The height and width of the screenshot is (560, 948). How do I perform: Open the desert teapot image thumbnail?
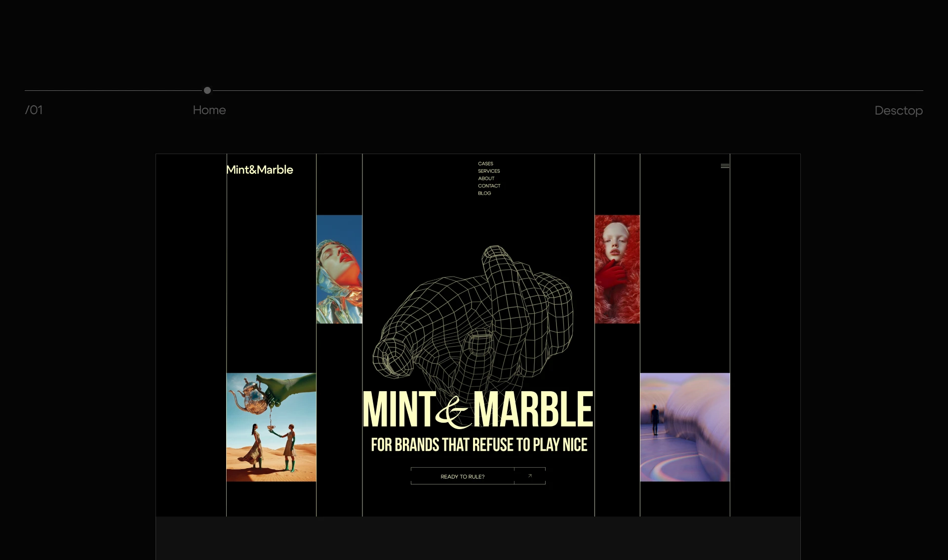point(271,427)
